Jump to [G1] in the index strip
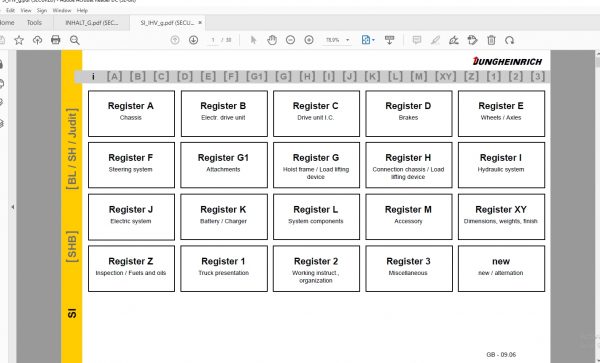The width and height of the screenshot is (600, 363). [257, 77]
